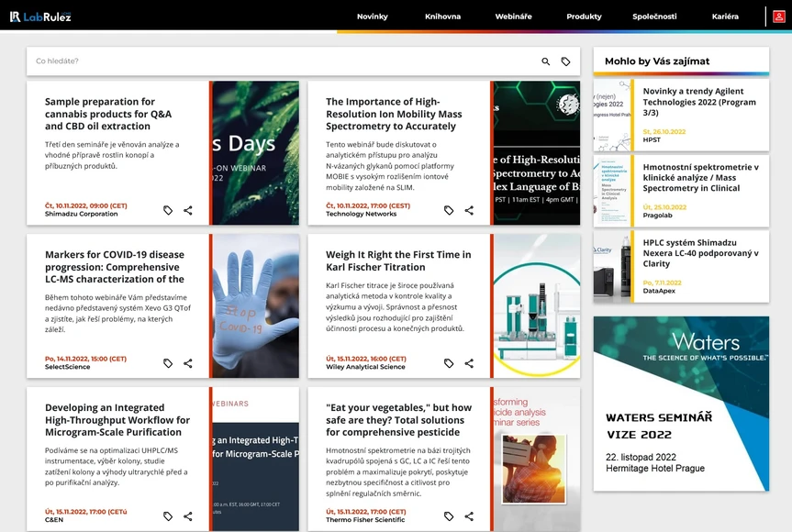Open the user account icon
The image size is (792, 532).
click(x=779, y=17)
